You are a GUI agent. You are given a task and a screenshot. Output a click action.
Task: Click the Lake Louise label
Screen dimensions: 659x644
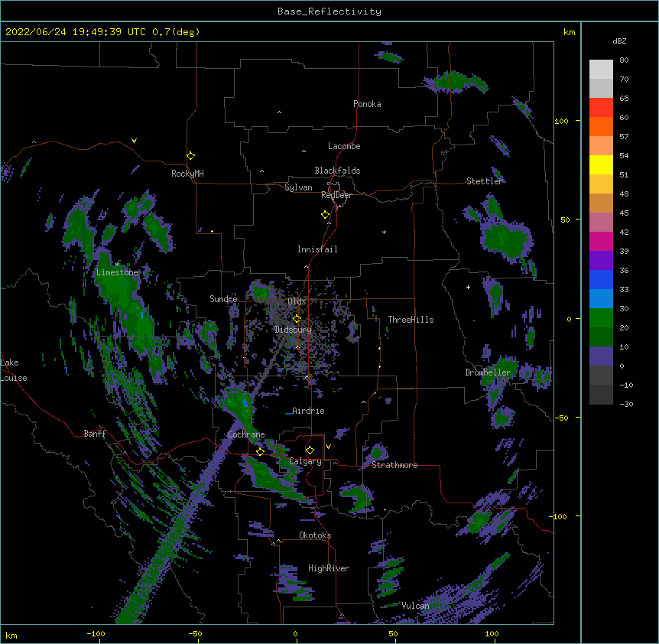[14, 370]
